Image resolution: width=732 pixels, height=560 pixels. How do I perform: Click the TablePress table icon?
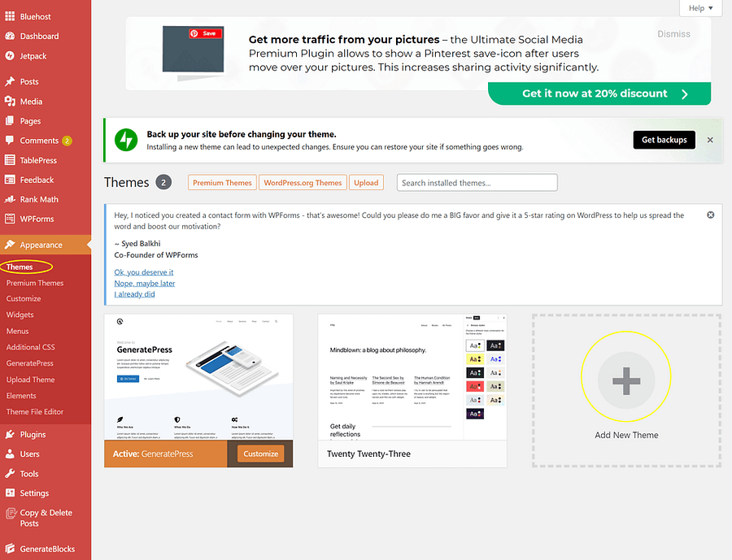click(10, 160)
